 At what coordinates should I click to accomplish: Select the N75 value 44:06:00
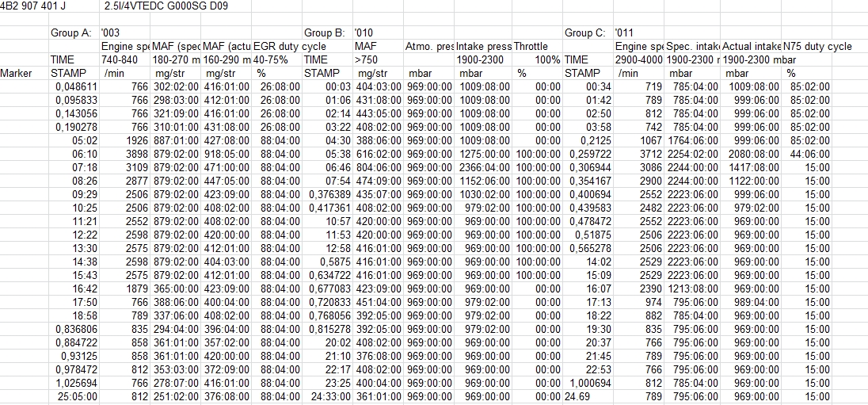tap(807, 154)
